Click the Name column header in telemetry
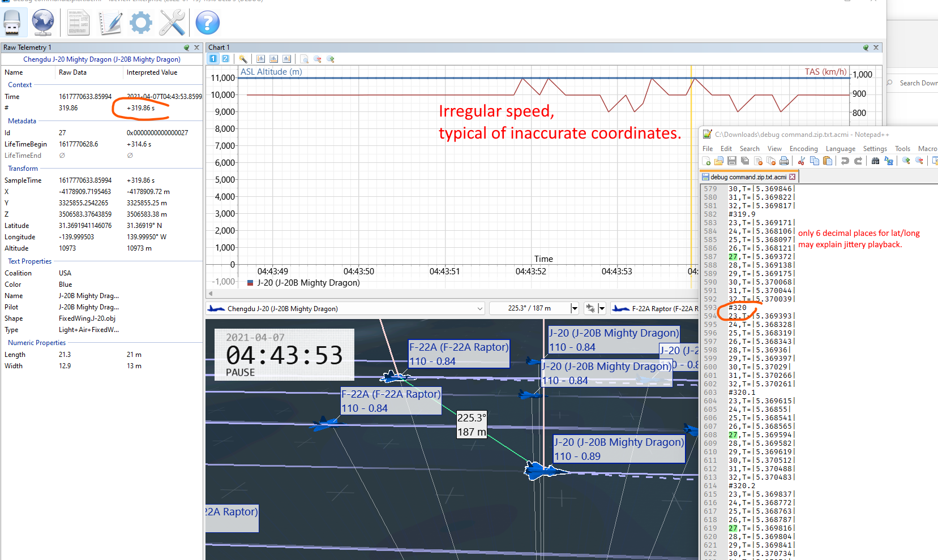Screen dimensions: 938x560 pyautogui.click(x=14, y=72)
